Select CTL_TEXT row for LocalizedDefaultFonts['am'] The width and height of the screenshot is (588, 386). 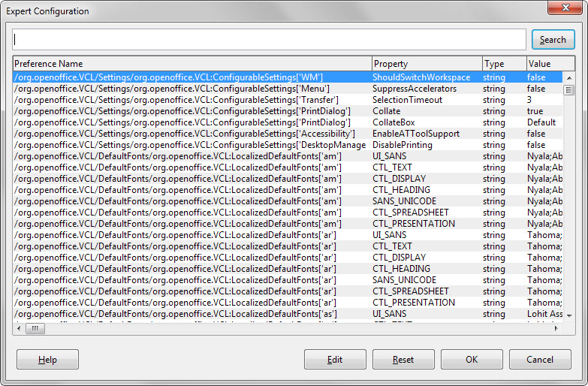tap(288, 167)
